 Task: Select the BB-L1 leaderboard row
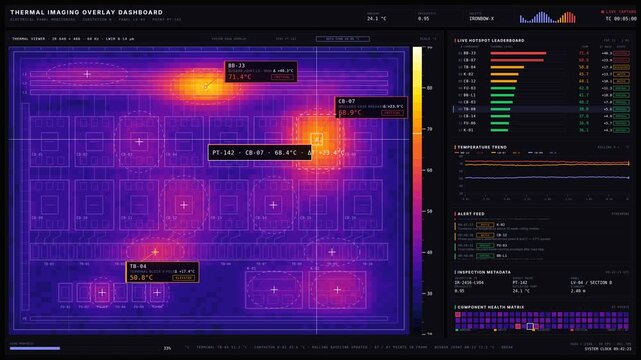[543, 95]
